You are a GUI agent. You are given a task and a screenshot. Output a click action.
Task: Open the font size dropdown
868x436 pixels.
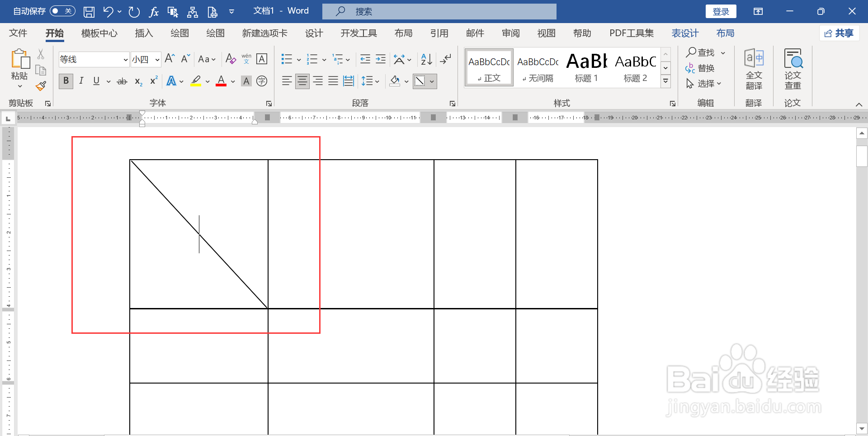click(157, 60)
